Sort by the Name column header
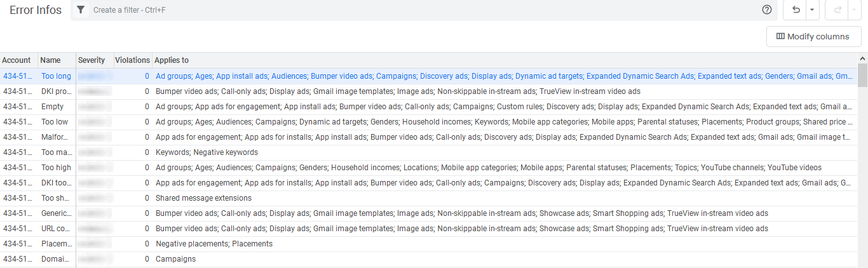The image size is (868, 268). [57, 60]
